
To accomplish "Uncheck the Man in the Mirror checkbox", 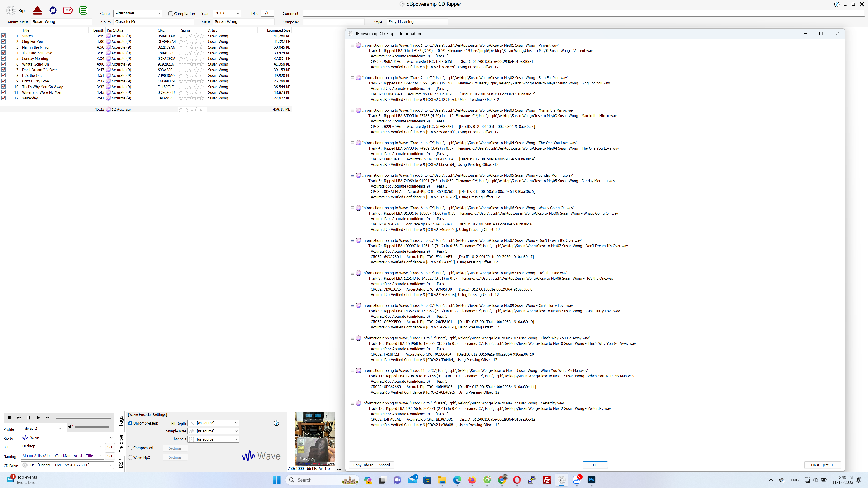I will [x=3, y=47].
